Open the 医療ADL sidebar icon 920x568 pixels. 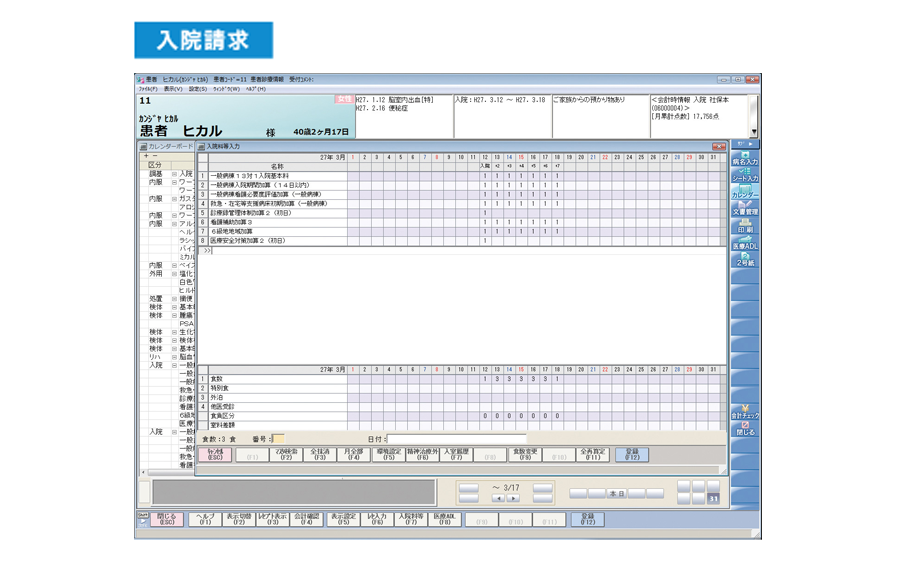pyautogui.click(x=745, y=242)
